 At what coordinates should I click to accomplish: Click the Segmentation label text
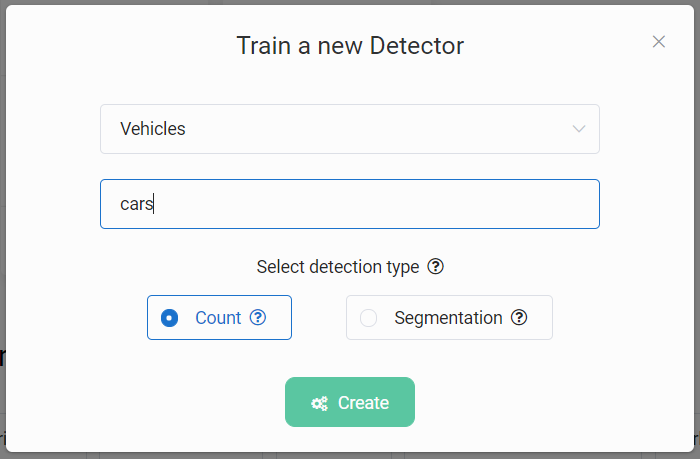[x=448, y=318]
